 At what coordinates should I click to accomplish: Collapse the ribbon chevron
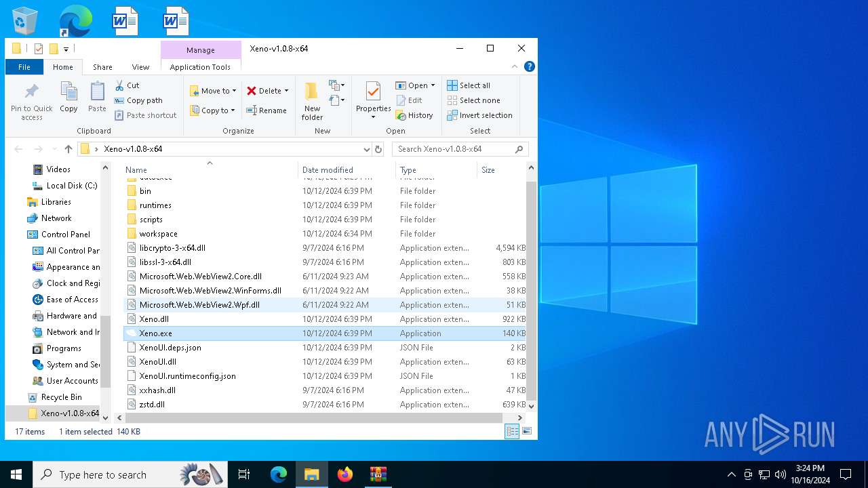(x=516, y=66)
